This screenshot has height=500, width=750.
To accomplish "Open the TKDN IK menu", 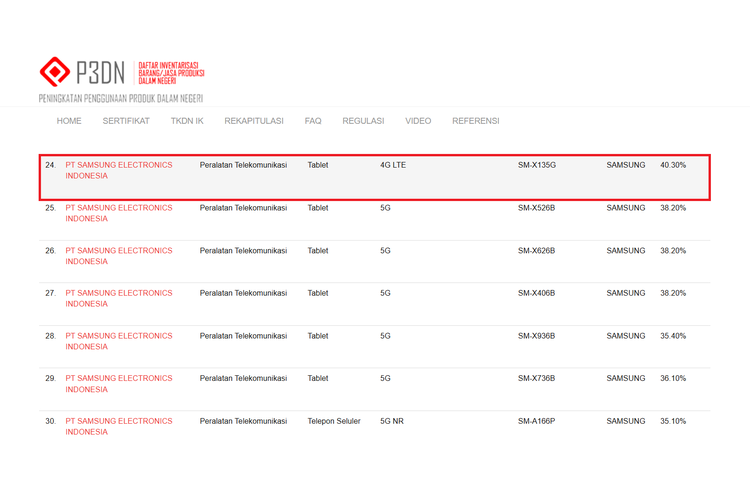I will [x=187, y=121].
